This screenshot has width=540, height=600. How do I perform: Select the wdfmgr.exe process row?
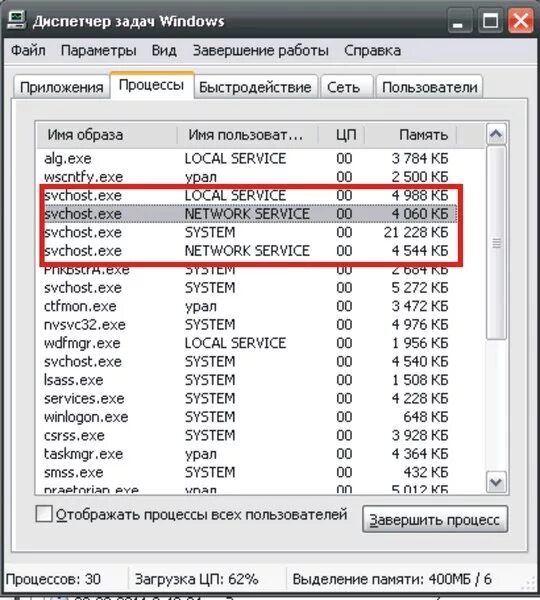coord(247,343)
